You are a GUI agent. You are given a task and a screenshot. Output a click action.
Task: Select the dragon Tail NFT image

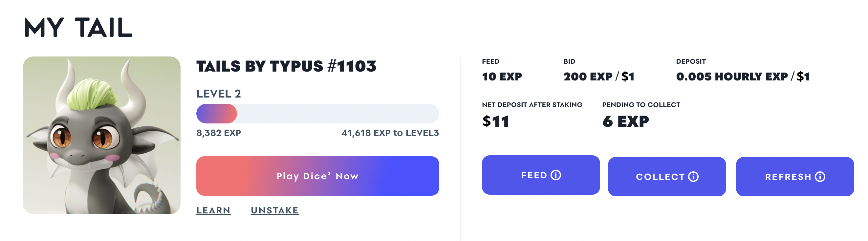pyautogui.click(x=102, y=135)
